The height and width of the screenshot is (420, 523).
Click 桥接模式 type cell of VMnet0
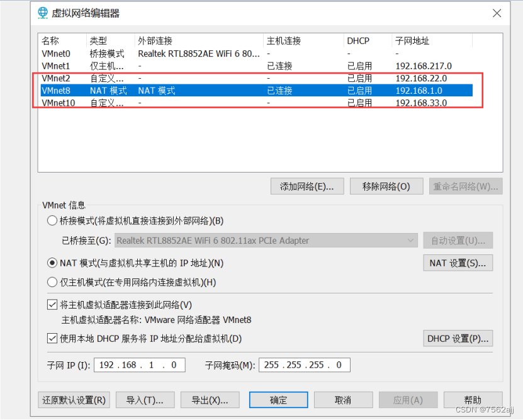107,54
